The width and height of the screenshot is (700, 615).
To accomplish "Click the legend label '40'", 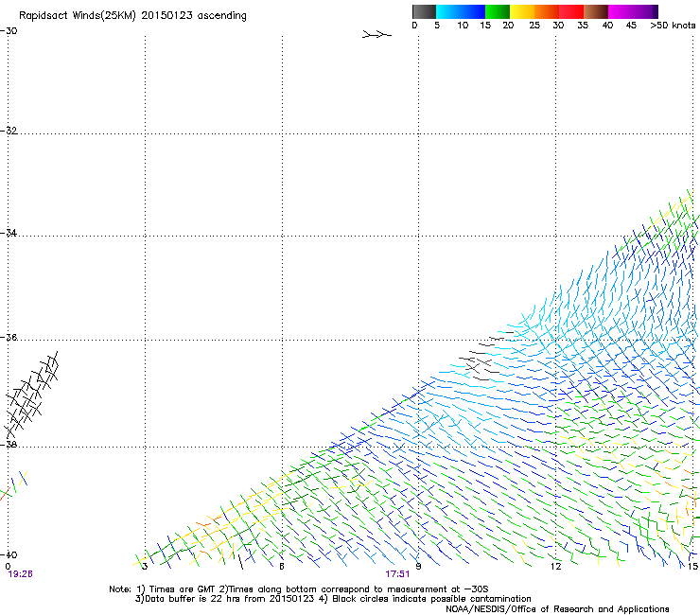I will coord(607,26).
